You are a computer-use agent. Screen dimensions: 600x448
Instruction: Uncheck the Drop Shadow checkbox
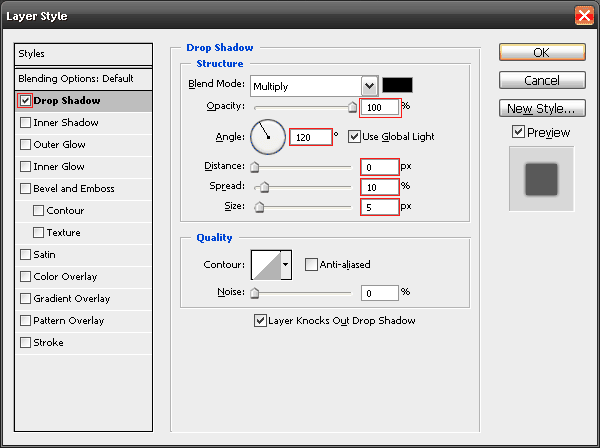(25, 101)
